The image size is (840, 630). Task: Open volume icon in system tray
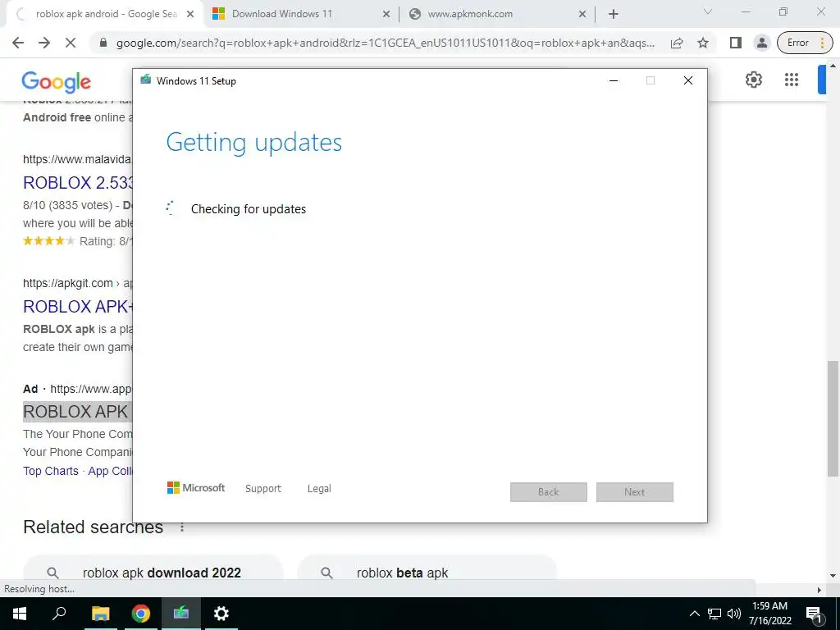click(x=734, y=614)
